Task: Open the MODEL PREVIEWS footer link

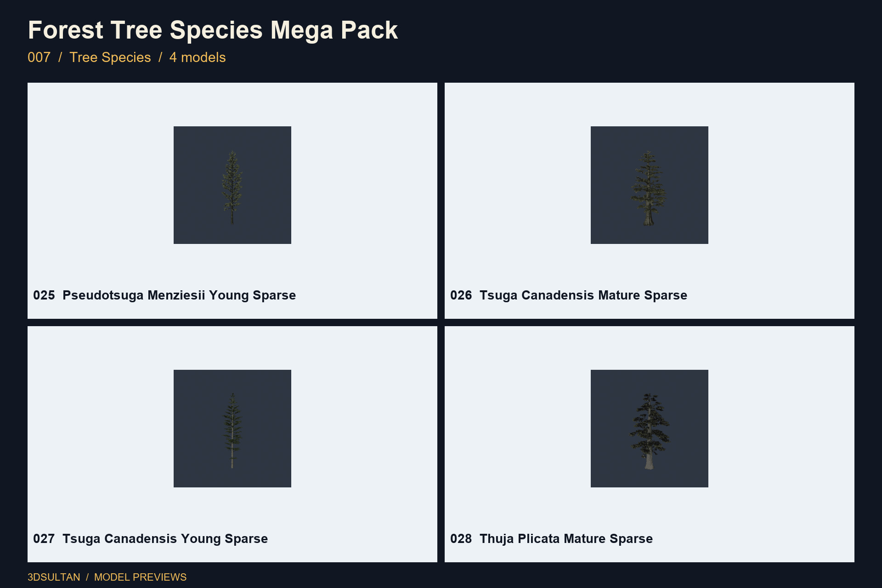Action: [x=141, y=577]
